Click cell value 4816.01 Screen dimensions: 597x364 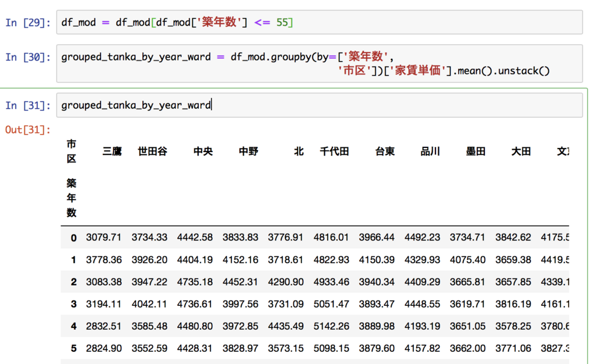331,238
